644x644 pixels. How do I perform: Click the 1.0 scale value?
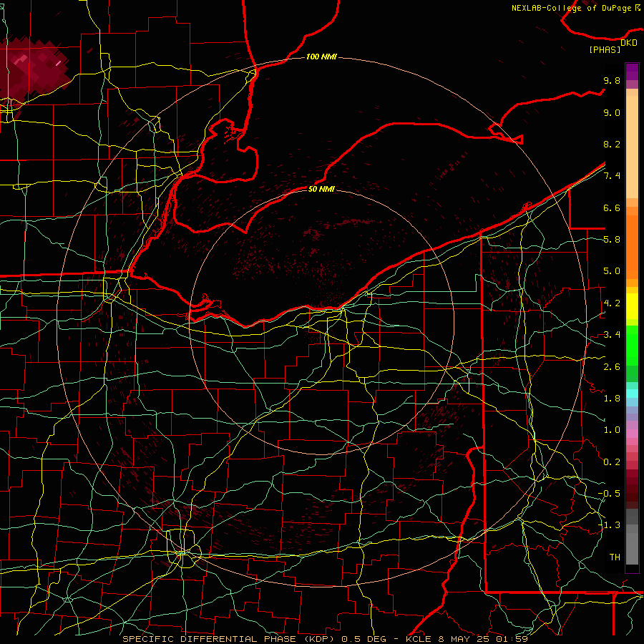612,430
